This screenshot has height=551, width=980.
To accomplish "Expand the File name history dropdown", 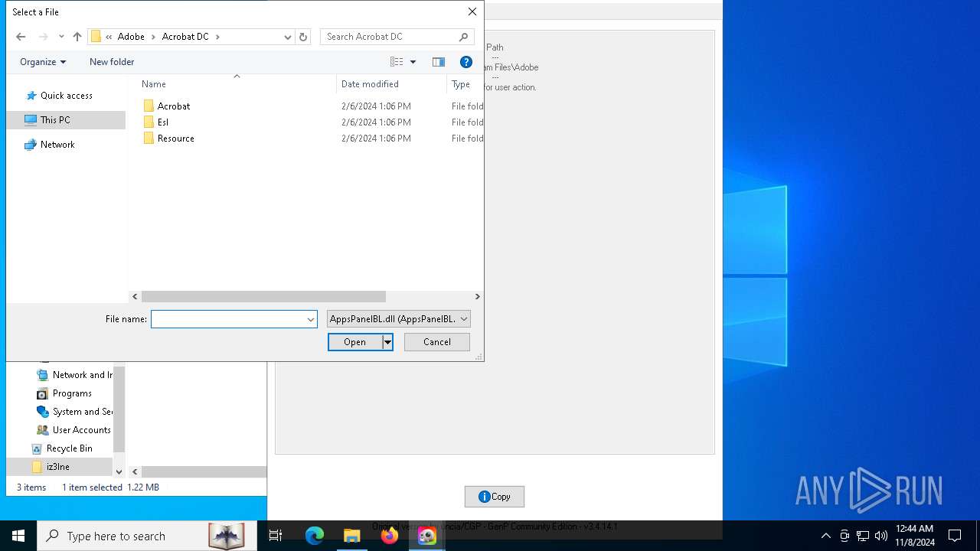I will pos(311,319).
